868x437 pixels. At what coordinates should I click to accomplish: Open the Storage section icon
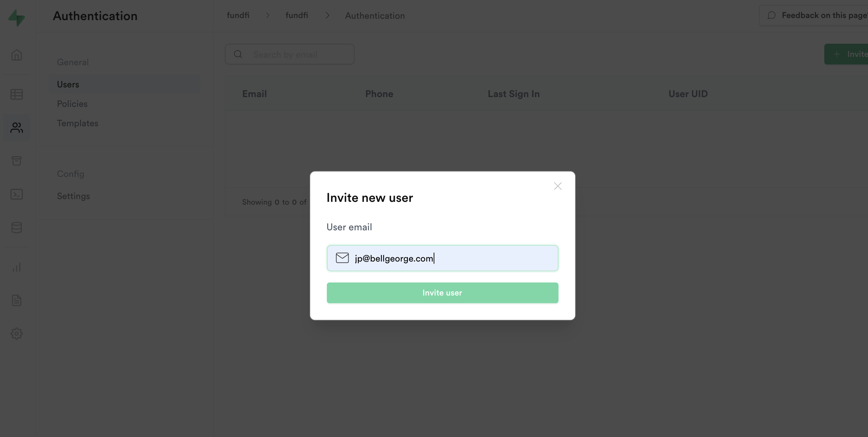click(x=16, y=161)
